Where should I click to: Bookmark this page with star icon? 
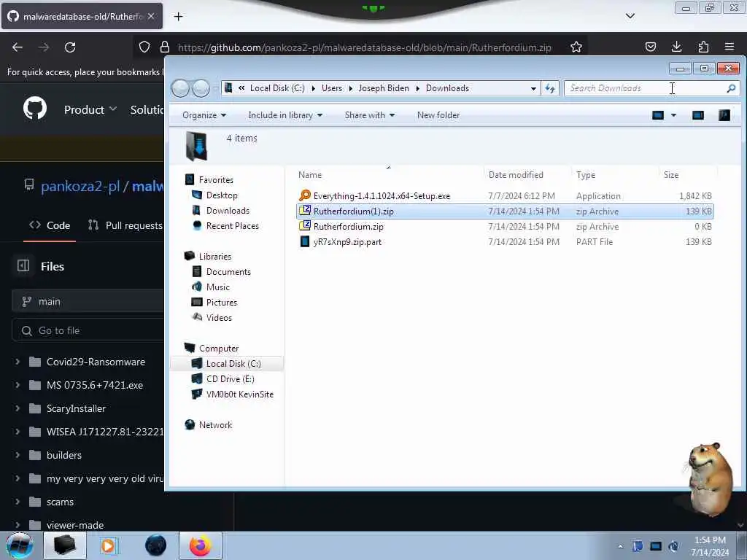tap(576, 47)
